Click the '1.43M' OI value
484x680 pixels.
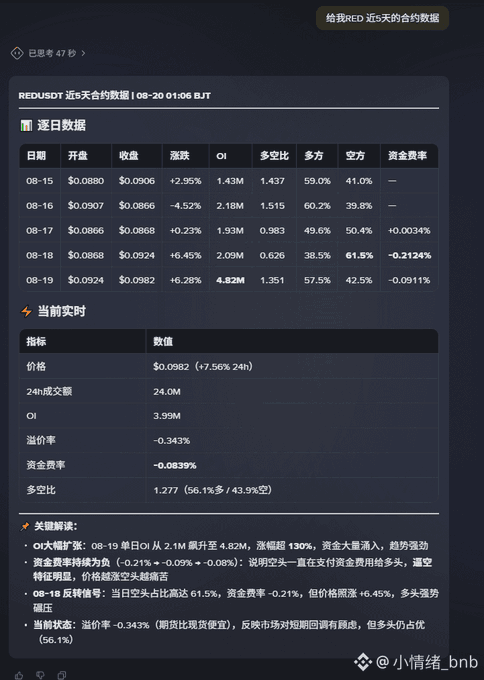pos(230,181)
